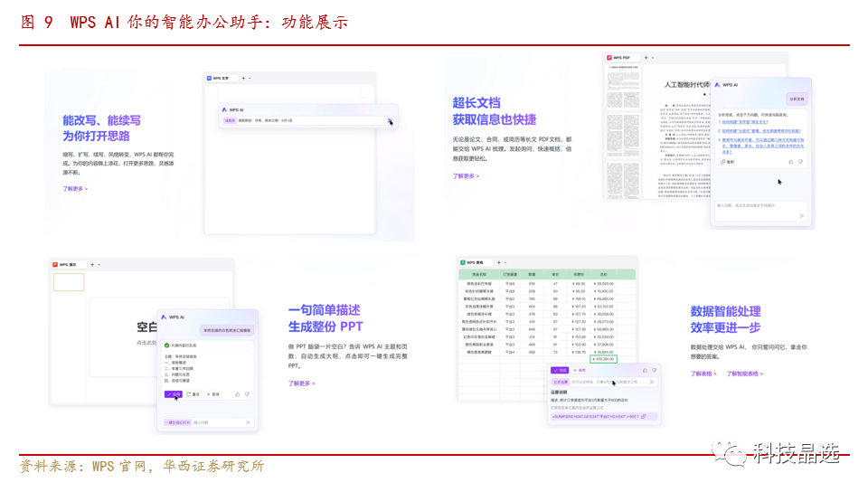868x492 pixels.
Task: Copy the AI answer with 复制 button
Action: pyautogui.click(x=728, y=162)
